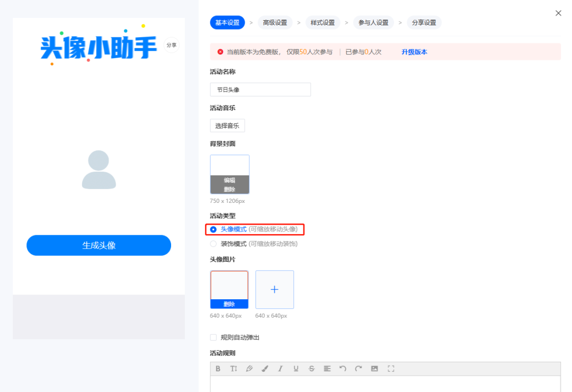Open the 基本设置 tab

coord(227,23)
